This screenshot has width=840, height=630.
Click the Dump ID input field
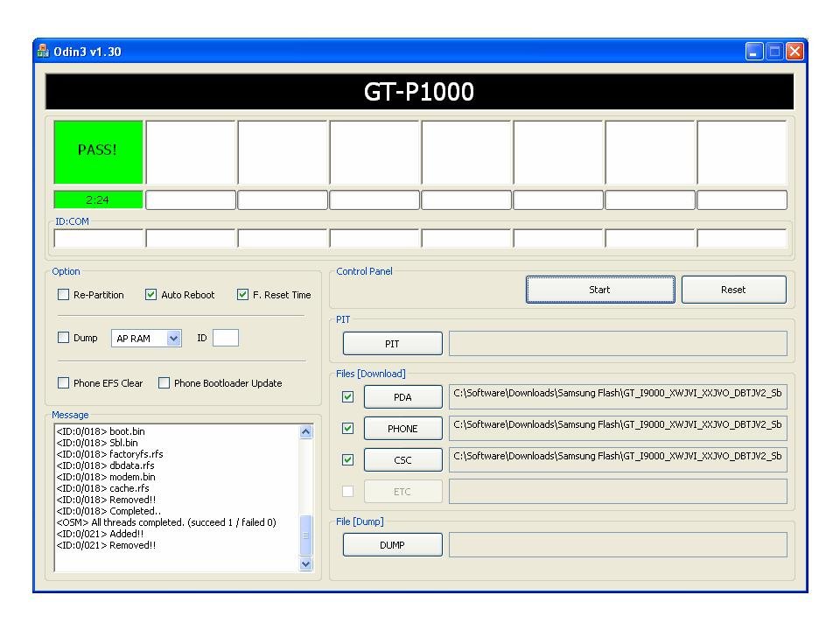[x=226, y=338]
